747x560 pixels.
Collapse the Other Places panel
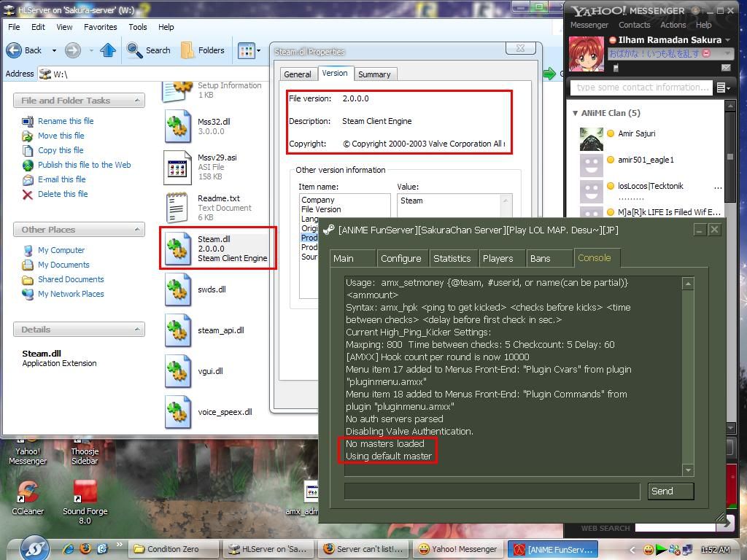(137, 230)
